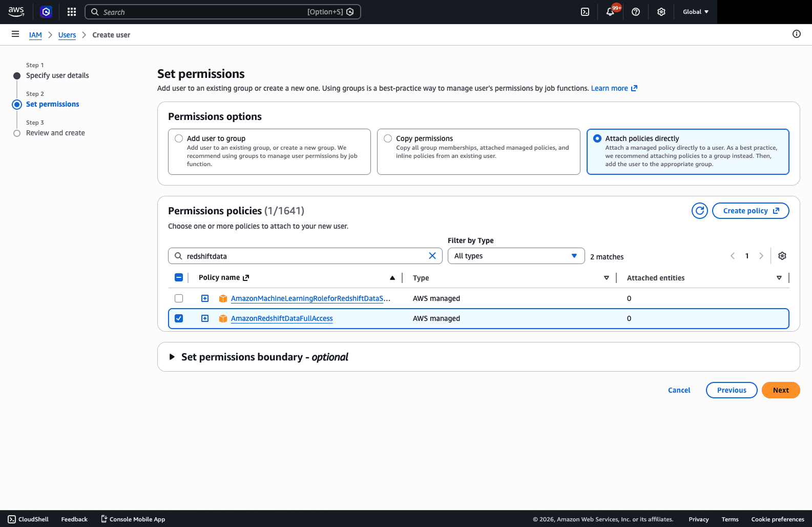This screenshot has height=527, width=812.
Task: Click the Console Mobile App footer icon
Action: click(104, 519)
